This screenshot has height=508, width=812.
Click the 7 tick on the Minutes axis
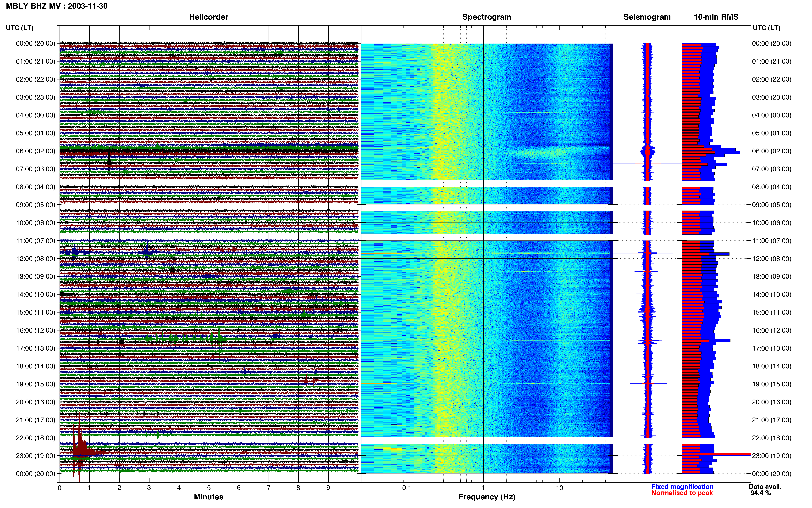pyautogui.click(x=269, y=488)
